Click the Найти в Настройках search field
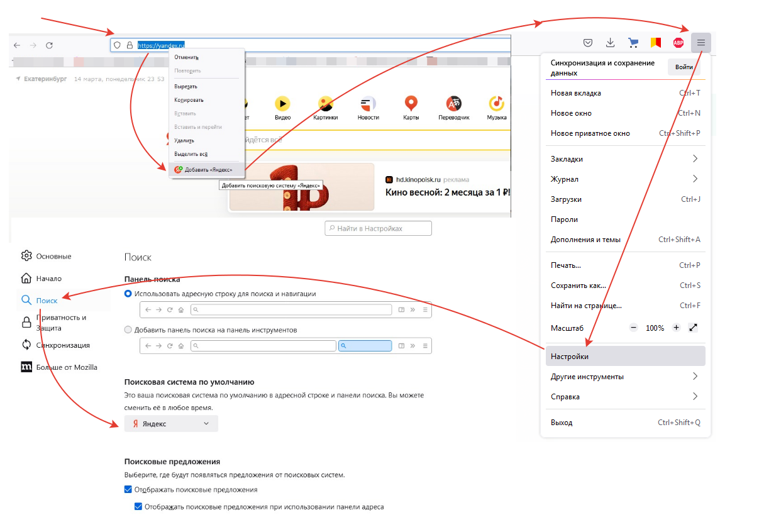 [379, 228]
